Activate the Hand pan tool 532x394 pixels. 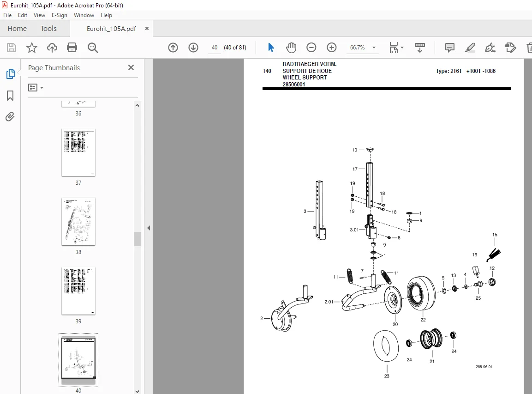click(x=291, y=48)
